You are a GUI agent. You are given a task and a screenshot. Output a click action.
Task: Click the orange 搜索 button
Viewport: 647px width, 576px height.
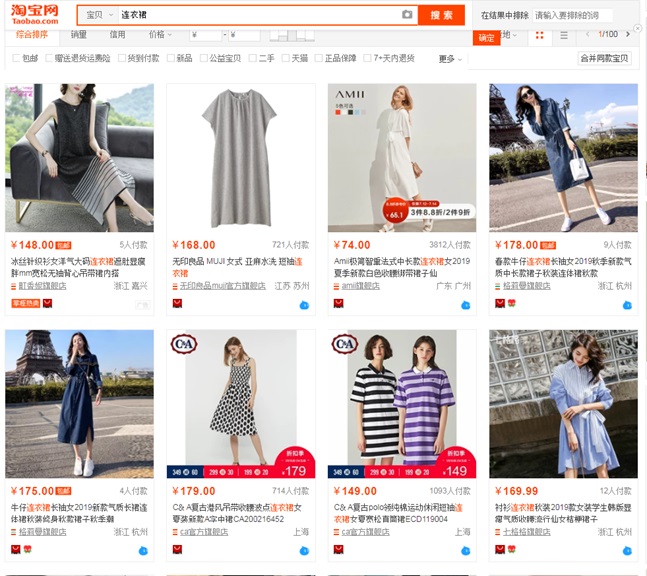pos(441,15)
